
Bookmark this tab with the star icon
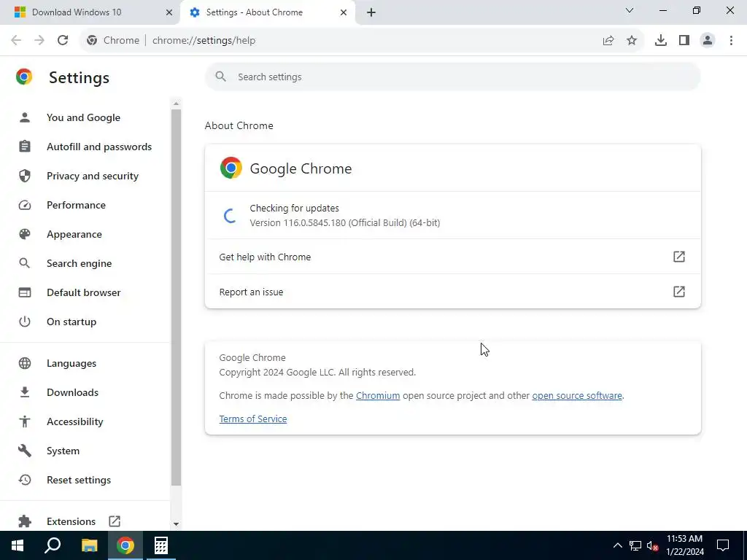click(x=632, y=41)
